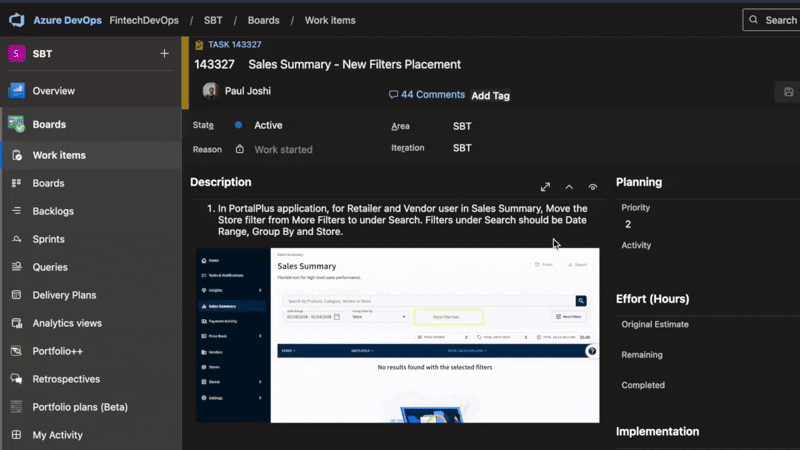Open Analytics views in the sidebar

(x=67, y=323)
